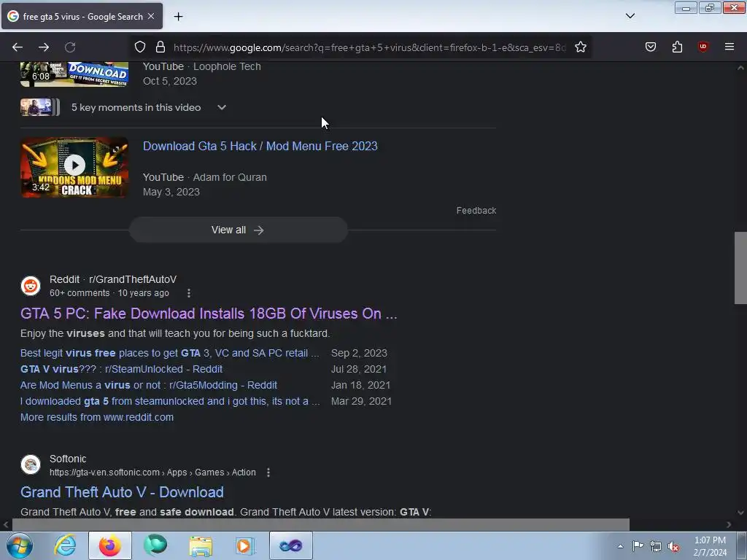Open the Action Center flag tray icon
747x560 pixels.
tap(638, 546)
